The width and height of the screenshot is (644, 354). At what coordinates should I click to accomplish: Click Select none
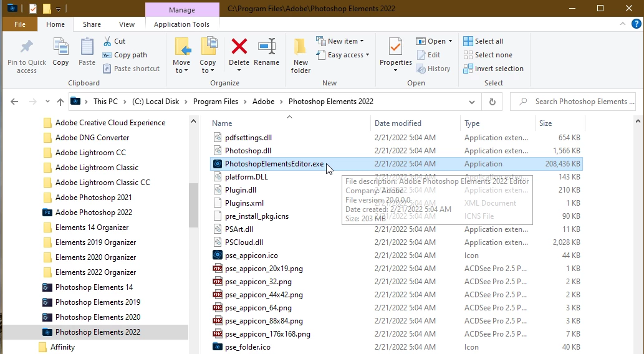[488, 55]
